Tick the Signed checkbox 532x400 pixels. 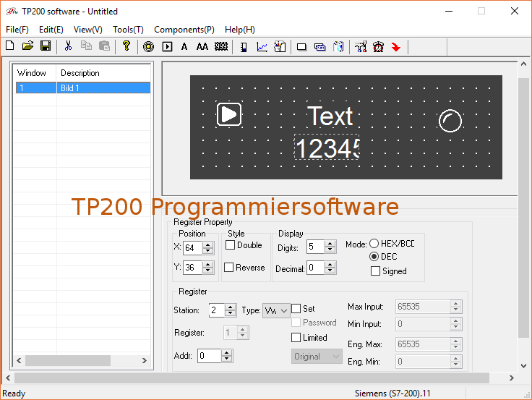point(375,271)
